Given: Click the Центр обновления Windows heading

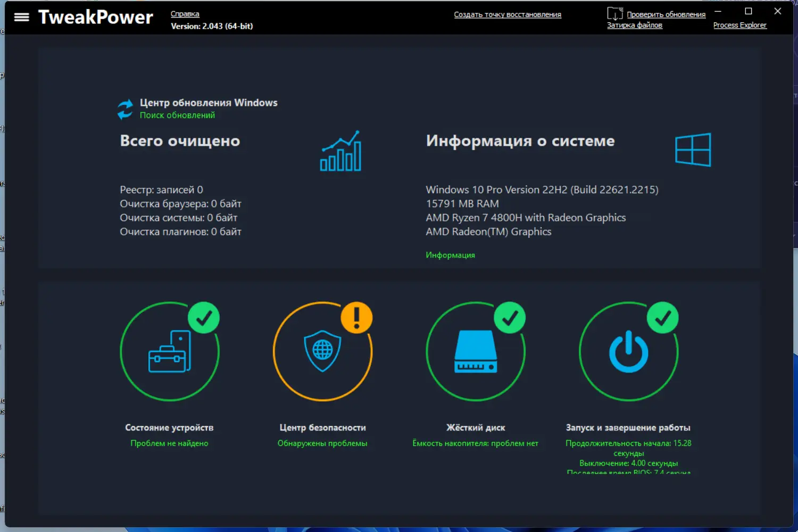Looking at the screenshot, I should tap(209, 103).
